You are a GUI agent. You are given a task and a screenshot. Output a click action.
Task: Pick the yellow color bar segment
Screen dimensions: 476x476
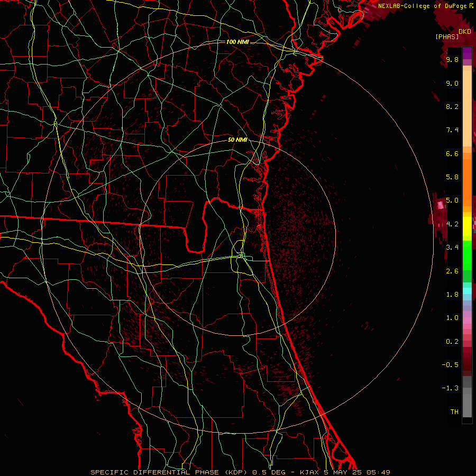(x=467, y=226)
